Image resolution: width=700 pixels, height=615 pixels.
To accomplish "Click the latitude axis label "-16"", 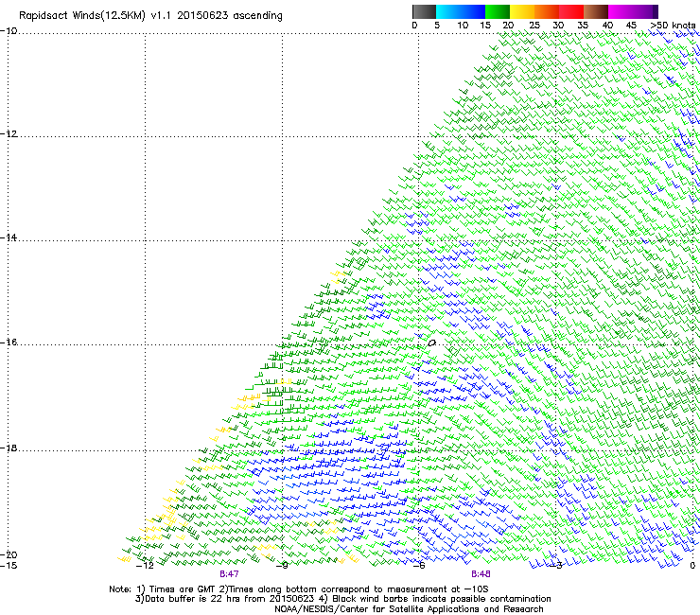I will click(x=9, y=343).
